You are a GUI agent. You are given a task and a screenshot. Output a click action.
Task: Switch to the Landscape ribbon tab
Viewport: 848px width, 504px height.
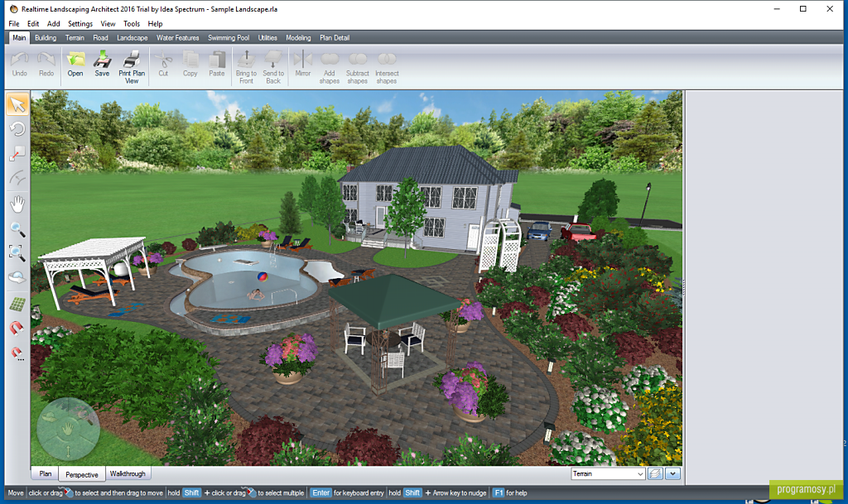[x=132, y=38]
